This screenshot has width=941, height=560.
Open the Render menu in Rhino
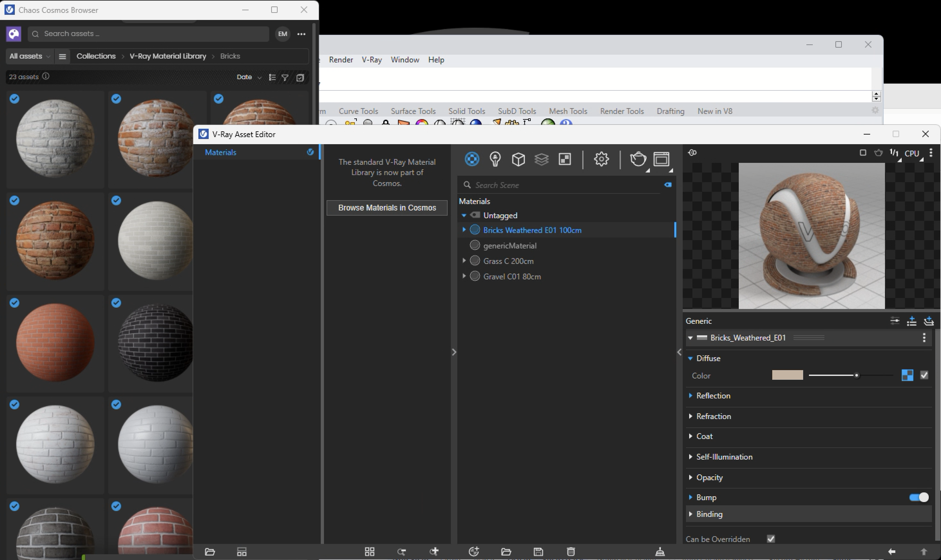click(x=341, y=60)
